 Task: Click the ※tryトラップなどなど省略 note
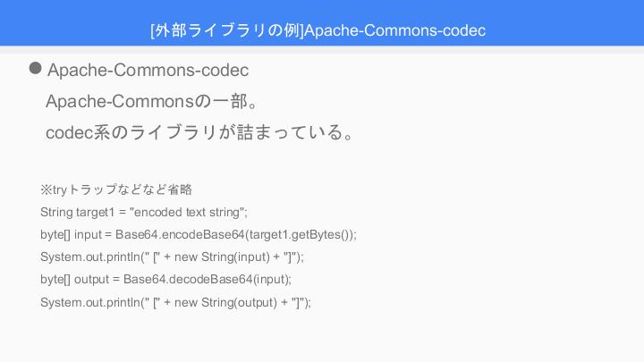[x=116, y=189]
